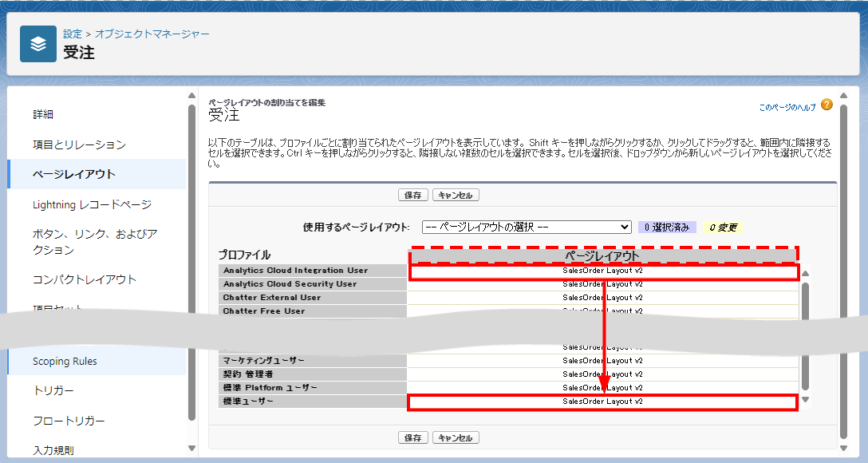Go to Scoping Rules in the sidebar

pos(65,362)
